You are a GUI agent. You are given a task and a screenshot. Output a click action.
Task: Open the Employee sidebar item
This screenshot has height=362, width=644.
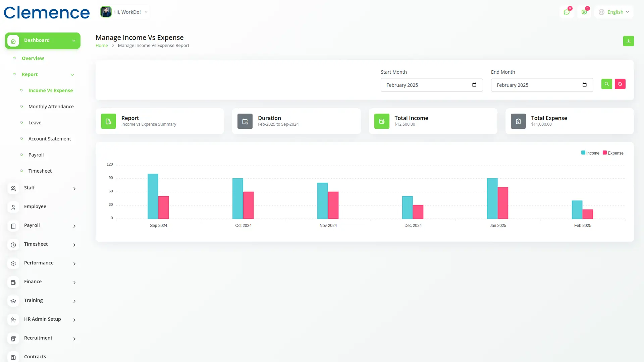tap(35, 206)
